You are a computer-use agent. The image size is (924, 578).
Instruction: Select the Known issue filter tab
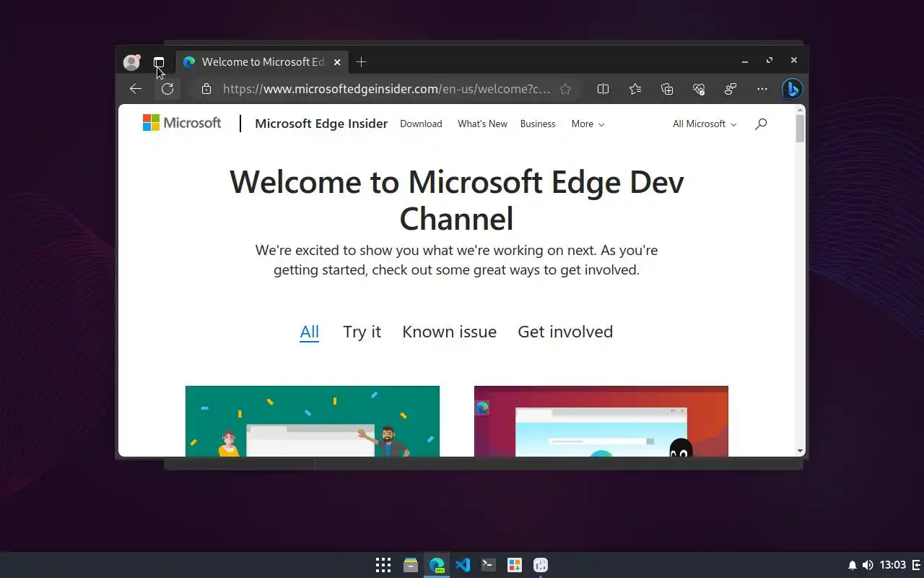pyautogui.click(x=449, y=332)
